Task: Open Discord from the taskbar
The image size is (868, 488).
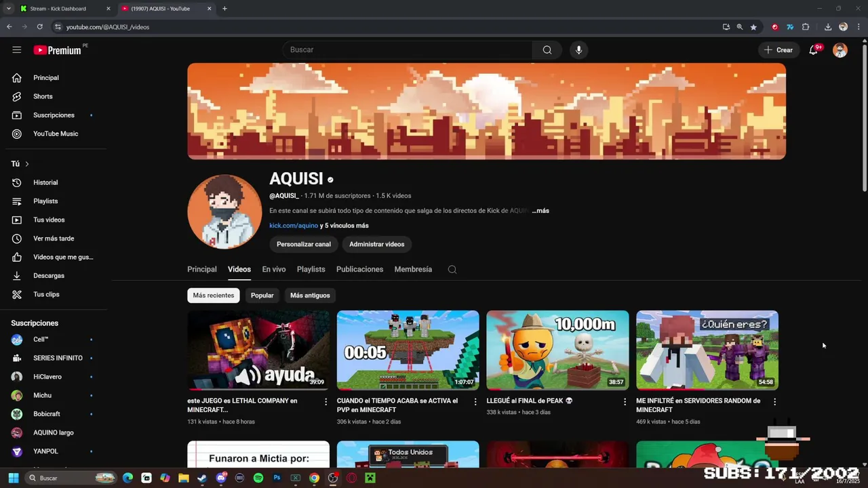Action: click(x=220, y=478)
